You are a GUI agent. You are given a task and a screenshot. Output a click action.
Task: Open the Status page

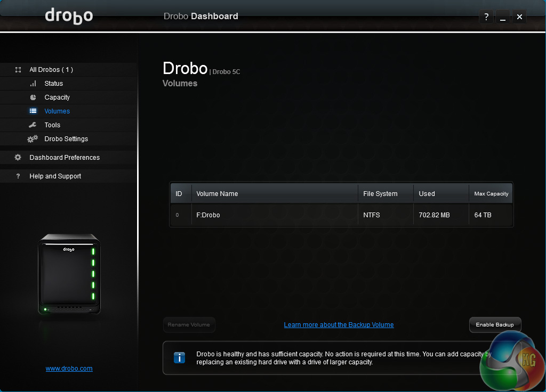69,84
